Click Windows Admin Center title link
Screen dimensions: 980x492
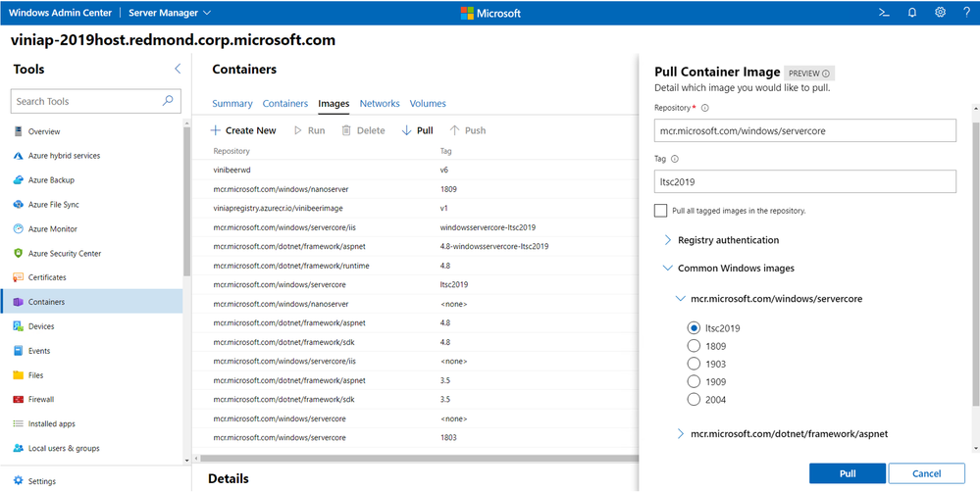click(x=63, y=13)
